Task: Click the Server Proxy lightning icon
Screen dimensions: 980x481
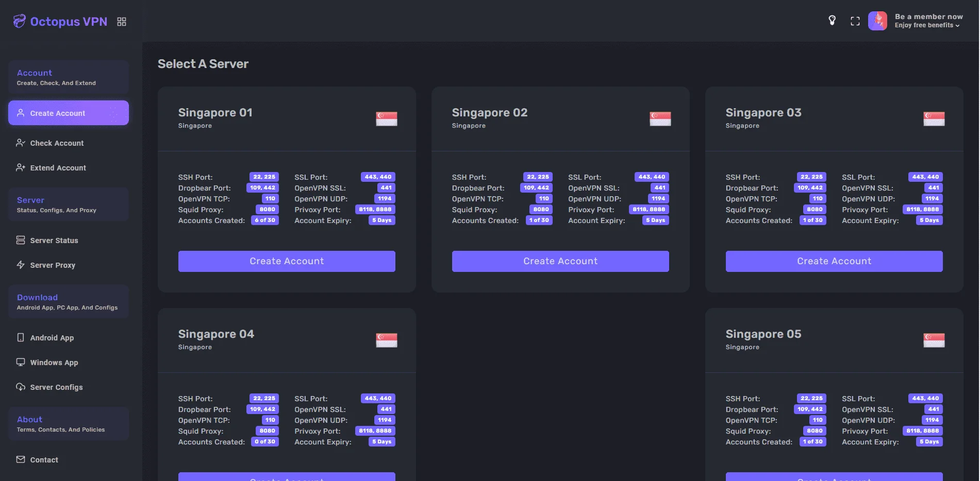Action: click(x=21, y=265)
